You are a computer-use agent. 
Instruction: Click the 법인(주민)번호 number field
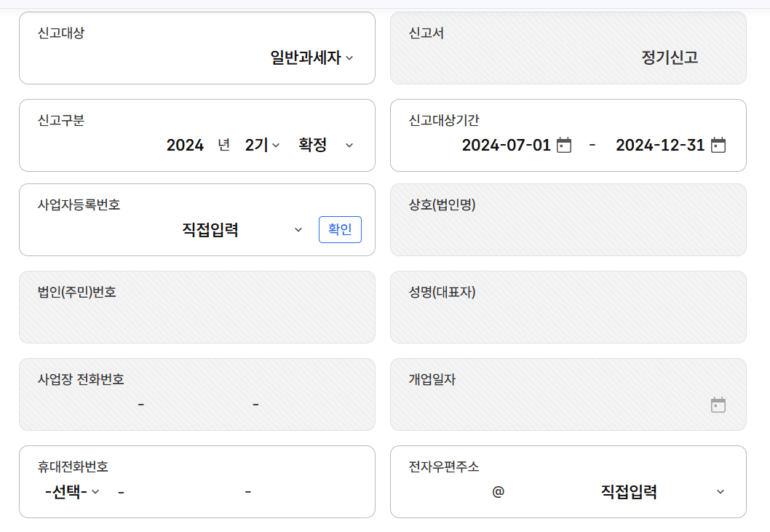[197, 317]
